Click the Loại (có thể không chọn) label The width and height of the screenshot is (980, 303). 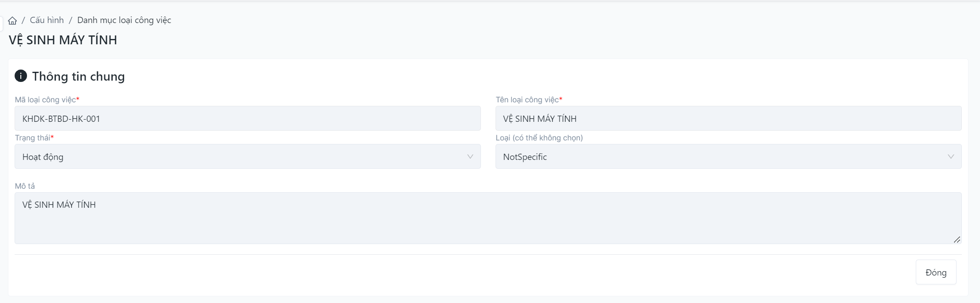[539, 138]
